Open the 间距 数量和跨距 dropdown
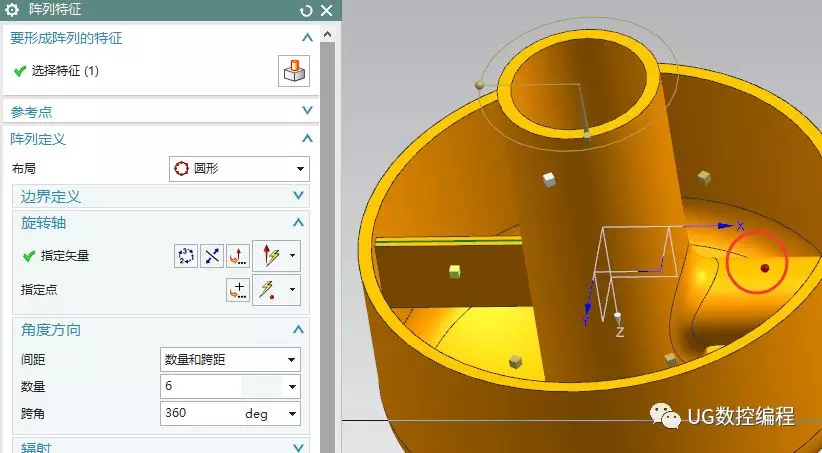Image resolution: width=822 pixels, height=453 pixels. [230, 360]
